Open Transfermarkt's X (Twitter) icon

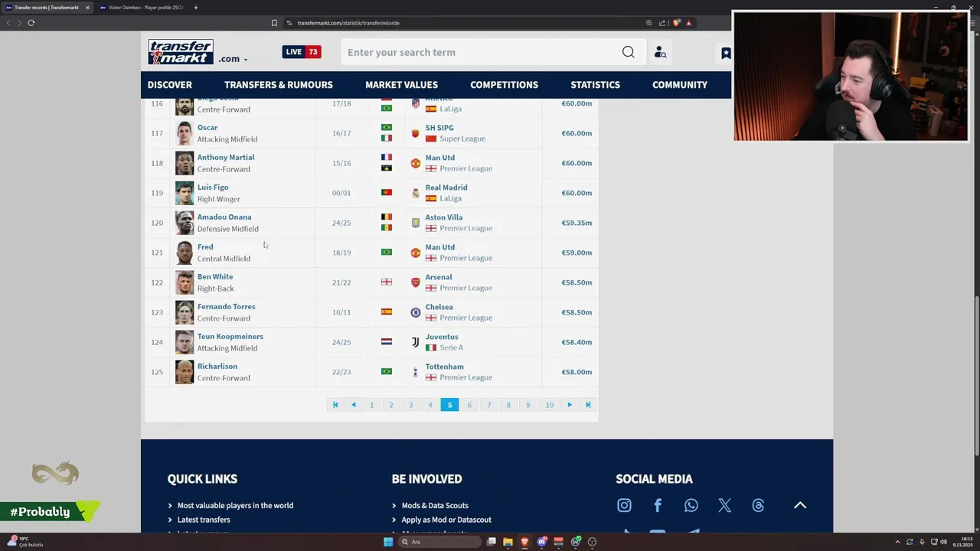[x=724, y=505]
